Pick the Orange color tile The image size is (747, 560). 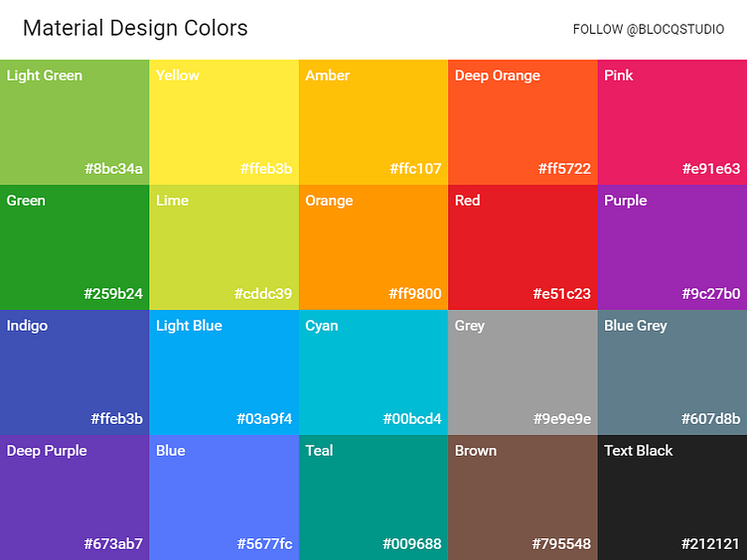coord(373,247)
